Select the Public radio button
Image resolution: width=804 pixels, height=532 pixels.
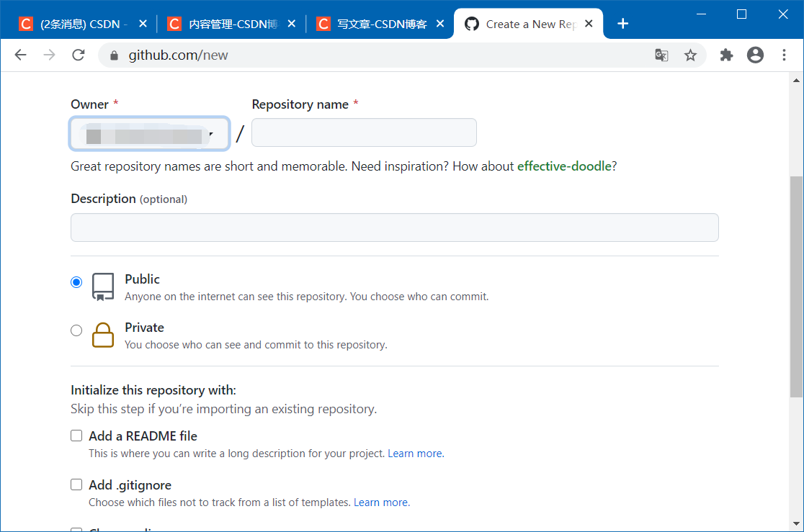[x=76, y=282]
